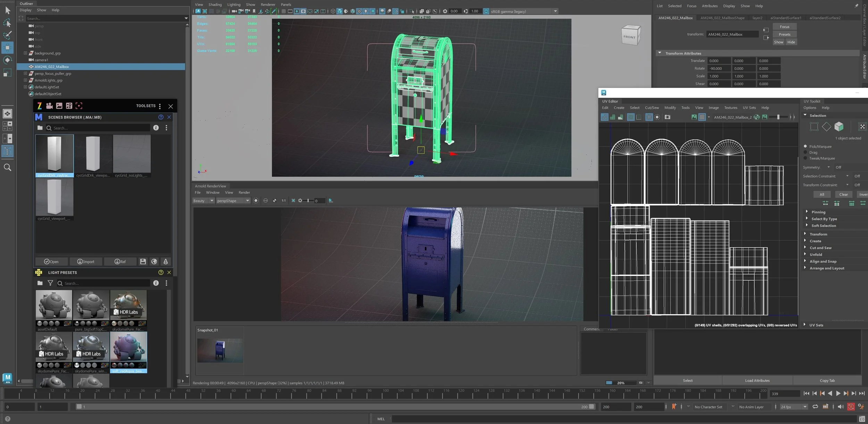Select the Paint Selection tool in toolbox
The width and height of the screenshot is (868, 424).
coord(7,35)
